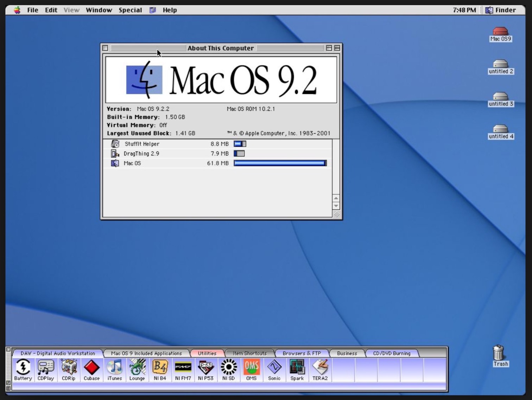Click the Apple Computer copyright line

point(279,133)
